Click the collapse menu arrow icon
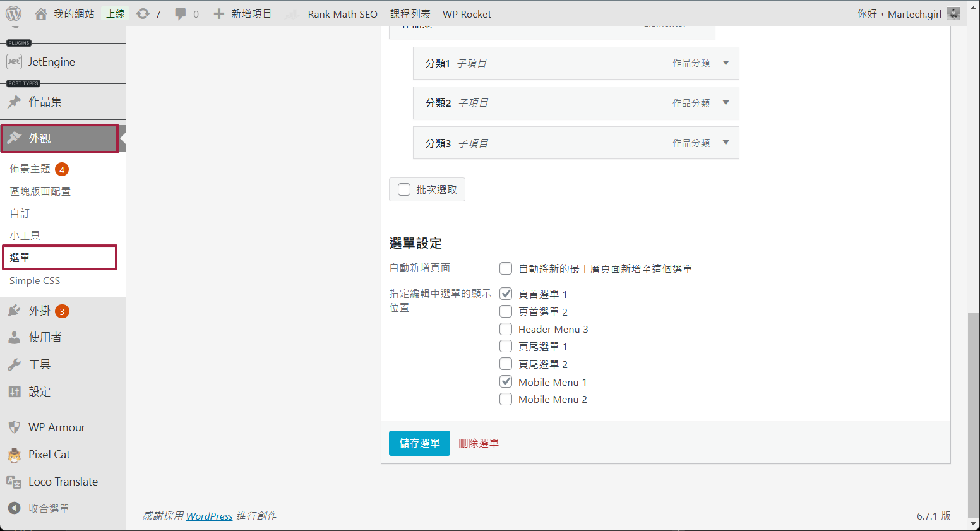Screen dimensions: 980x531 click(x=14, y=508)
